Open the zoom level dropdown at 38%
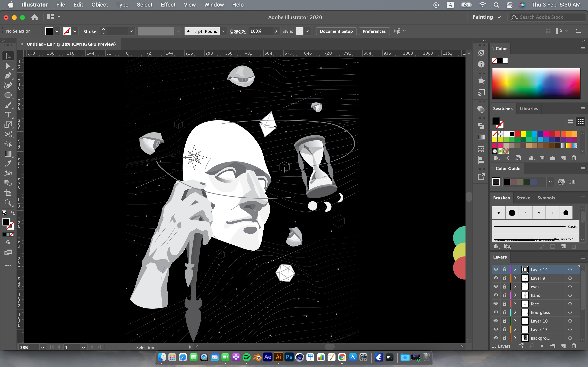 pyautogui.click(x=42, y=347)
